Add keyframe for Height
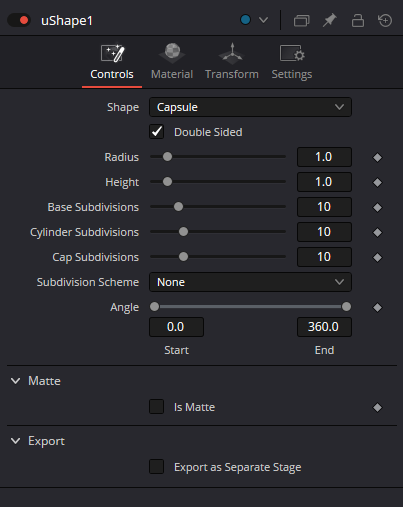 (x=377, y=182)
